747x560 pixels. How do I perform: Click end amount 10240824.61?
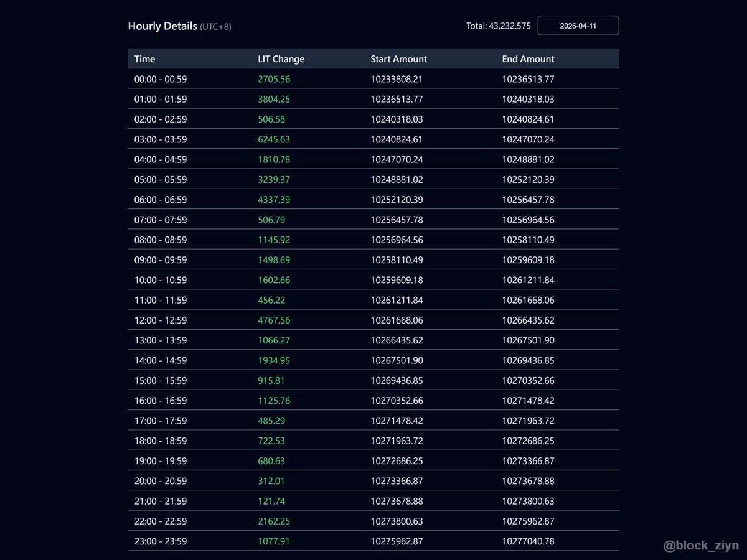(529, 119)
